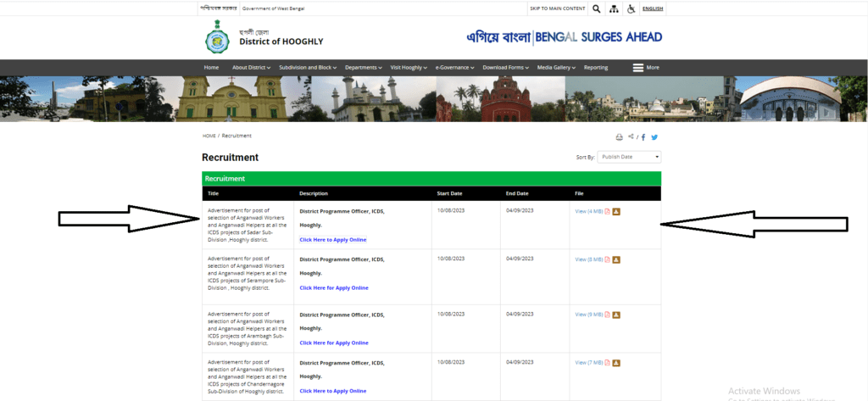This screenshot has height=401, width=868.
Task: Click Recruitment in the breadcrumb trail
Action: point(237,136)
